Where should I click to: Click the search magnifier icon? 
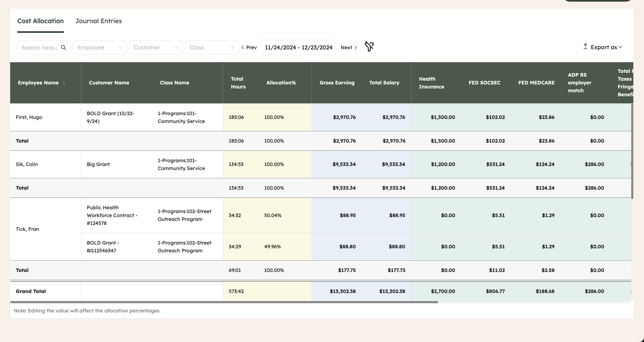[63, 48]
